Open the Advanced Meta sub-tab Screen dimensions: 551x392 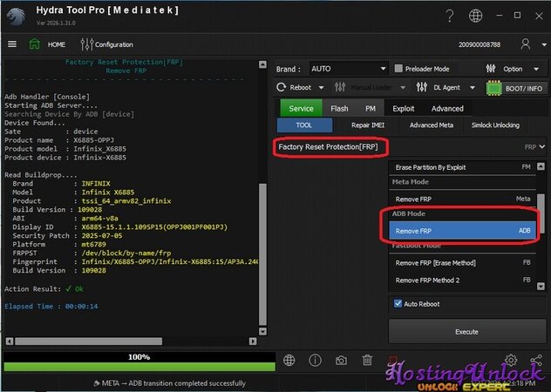point(431,125)
